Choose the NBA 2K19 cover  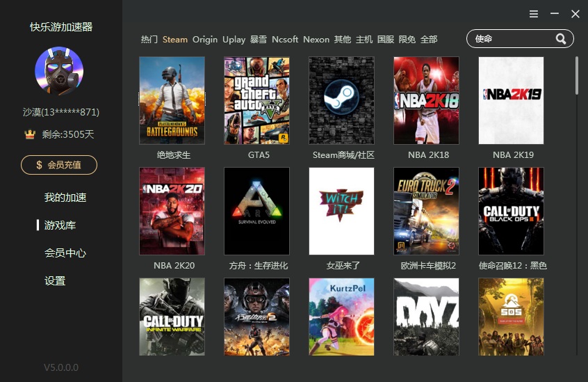[511, 101]
